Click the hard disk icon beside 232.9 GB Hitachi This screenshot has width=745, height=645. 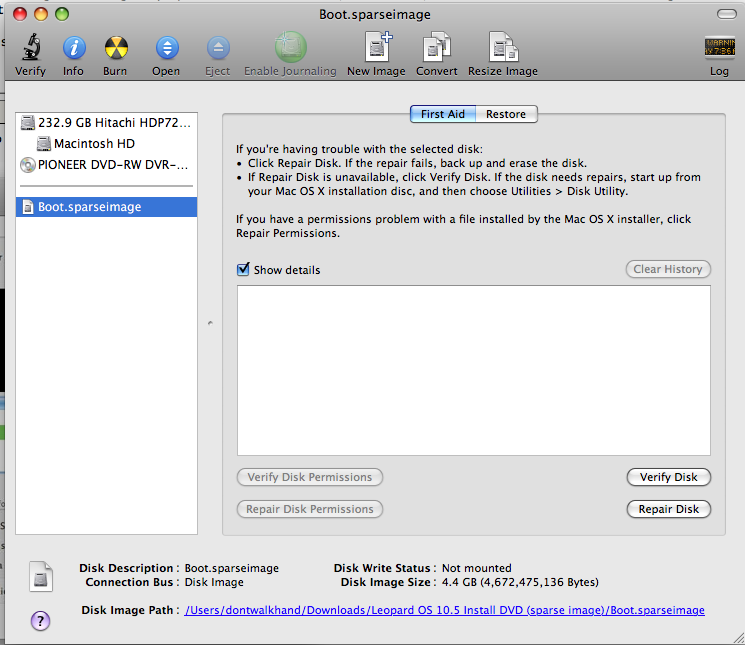click(28, 123)
